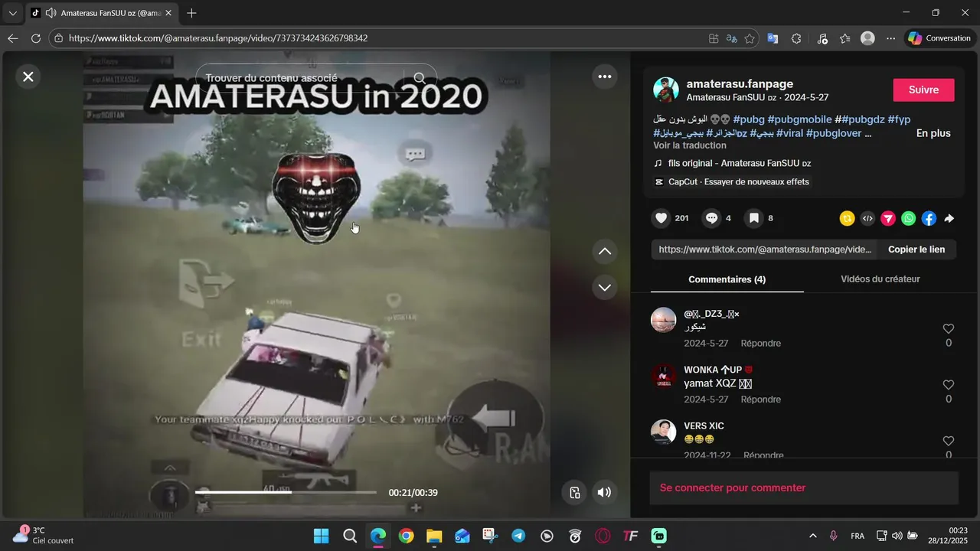
Task: Switch to the Commentaires (4) tab
Action: coord(727,279)
